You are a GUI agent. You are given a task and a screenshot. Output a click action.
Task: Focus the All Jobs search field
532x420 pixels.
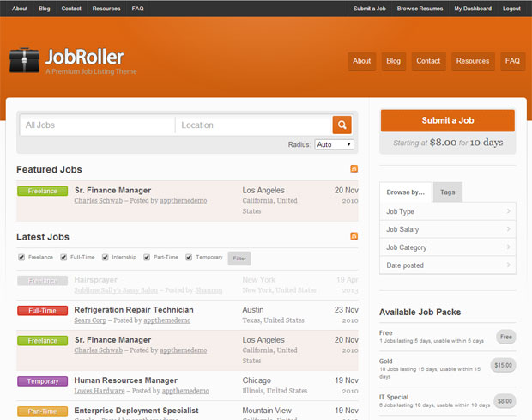tap(98, 125)
